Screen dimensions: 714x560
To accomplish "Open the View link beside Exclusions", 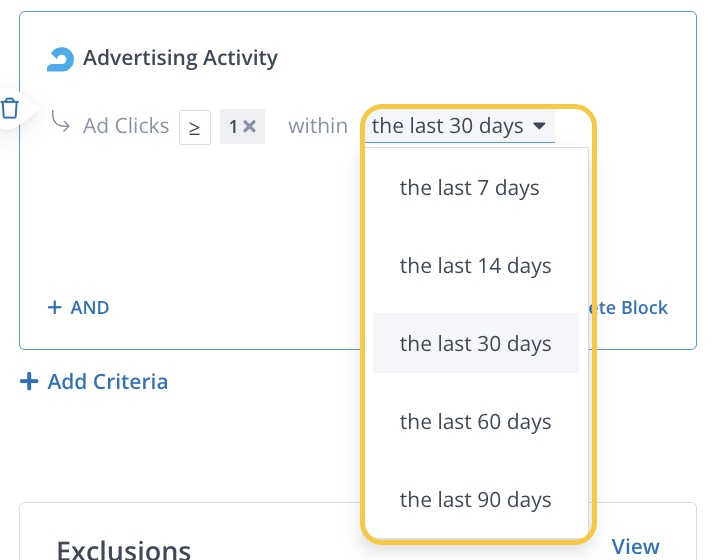I will (635, 546).
